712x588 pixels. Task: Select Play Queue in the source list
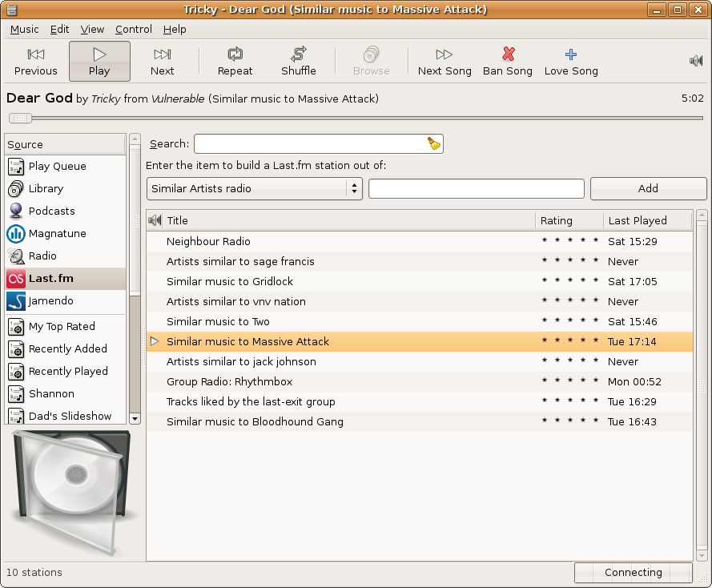point(66,166)
